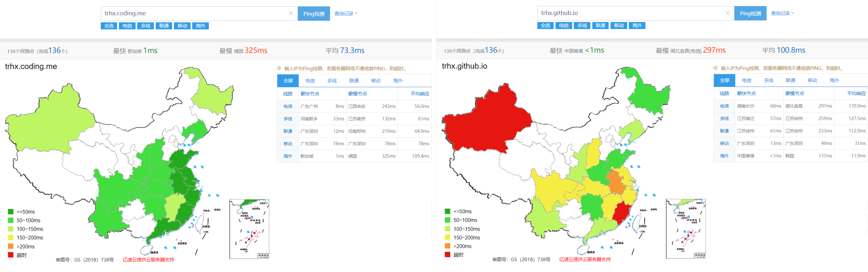Toggle 全选 filter under trhx.github.io
Viewport: 868px width, 272px height.
(x=546, y=26)
